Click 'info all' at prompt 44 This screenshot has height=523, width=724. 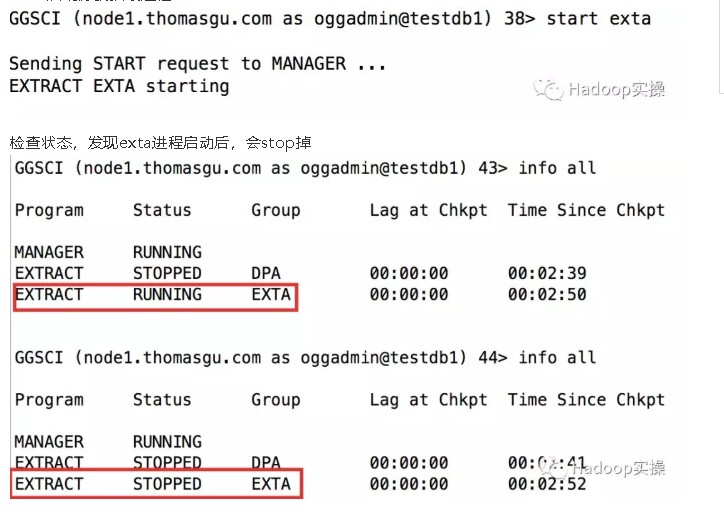click(556, 357)
